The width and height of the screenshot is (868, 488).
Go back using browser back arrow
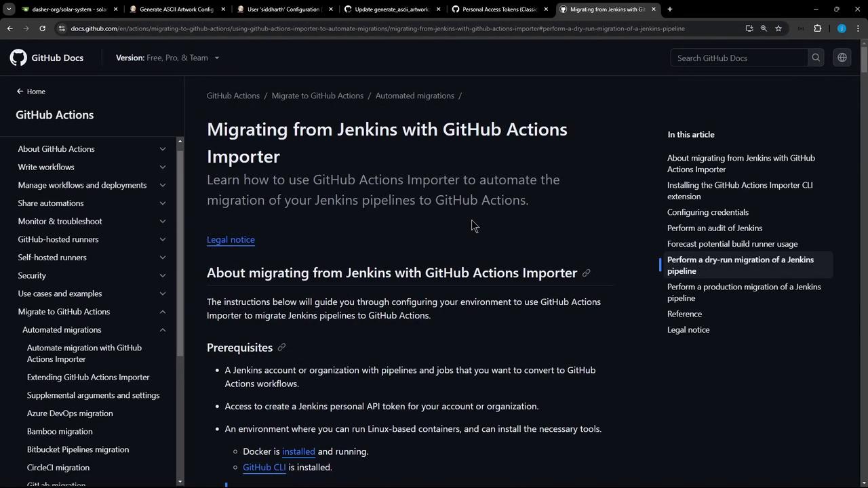(x=9, y=28)
